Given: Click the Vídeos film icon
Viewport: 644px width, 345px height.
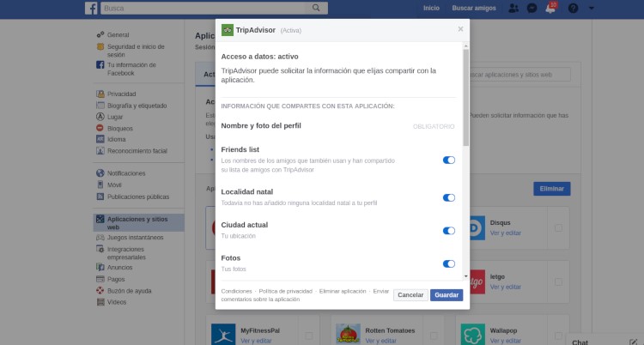Looking at the screenshot, I should [x=100, y=302].
